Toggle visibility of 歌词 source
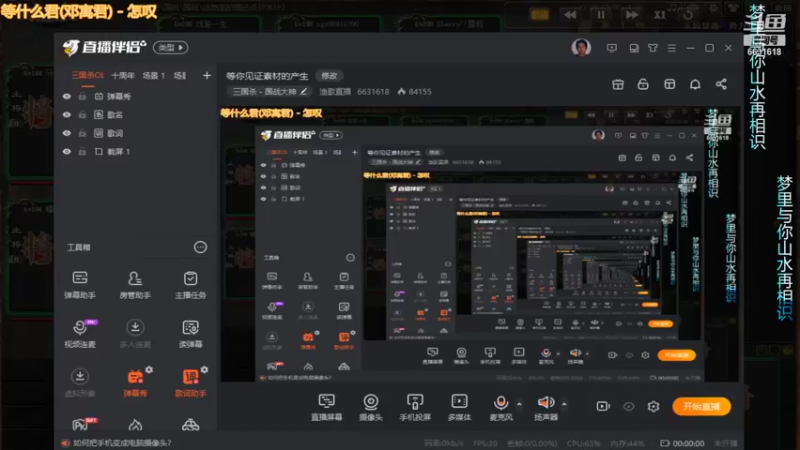 pyautogui.click(x=67, y=133)
